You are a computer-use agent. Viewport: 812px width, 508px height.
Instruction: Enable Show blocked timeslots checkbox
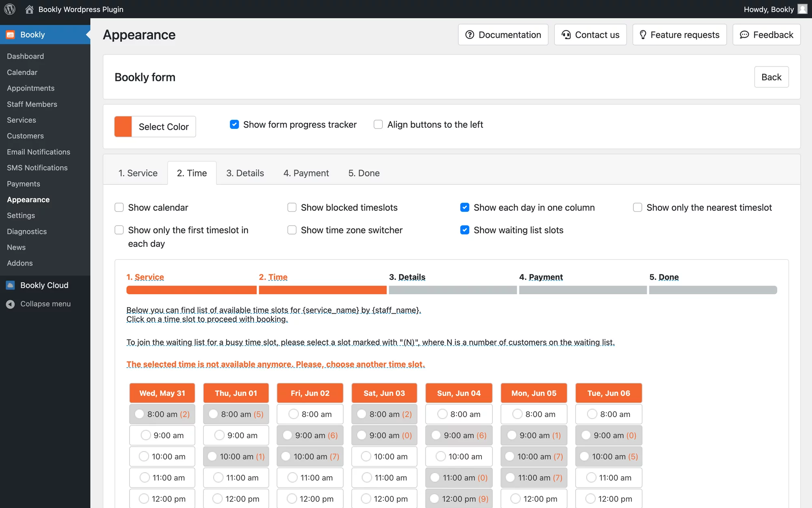(292, 207)
